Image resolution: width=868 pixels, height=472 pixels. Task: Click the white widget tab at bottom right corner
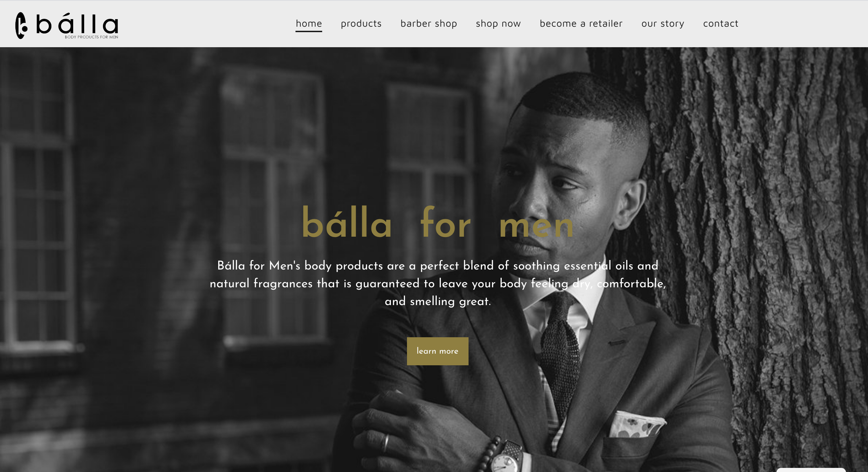pyautogui.click(x=811, y=470)
